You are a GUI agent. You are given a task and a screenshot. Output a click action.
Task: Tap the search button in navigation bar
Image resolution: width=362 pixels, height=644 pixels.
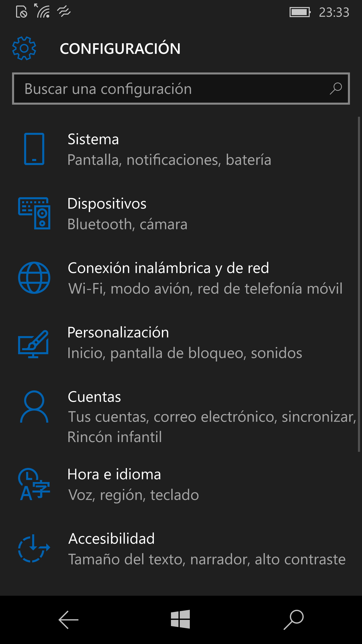tap(294, 620)
